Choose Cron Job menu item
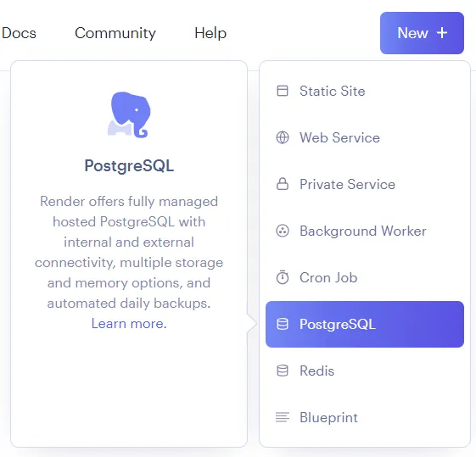This screenshot has width=476, height=457. [x=365, y=277]
